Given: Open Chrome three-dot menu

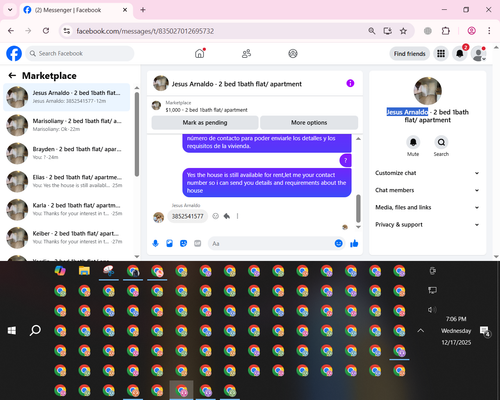Looking at the screenshot, I should pyautogui.click(x=489, y=31).
